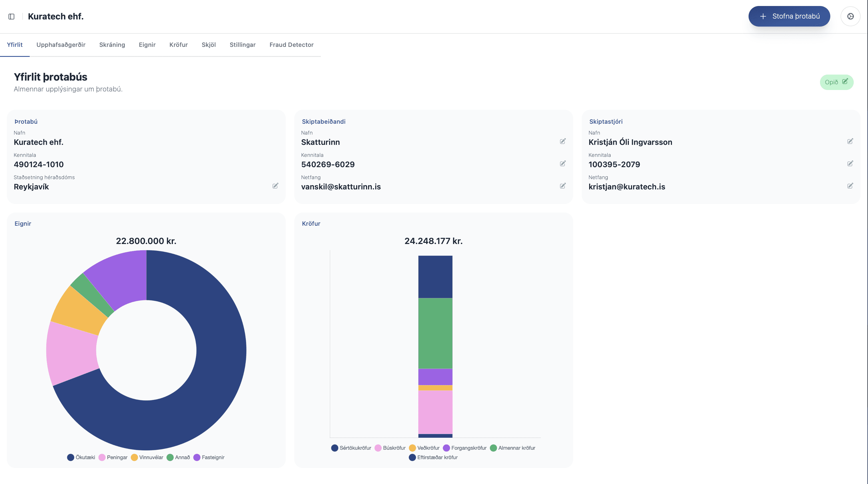The width and height of the screenshot is (868, 484).
Task: Toggle Peningar in the Eignir legend
Action: coord(113,457)
